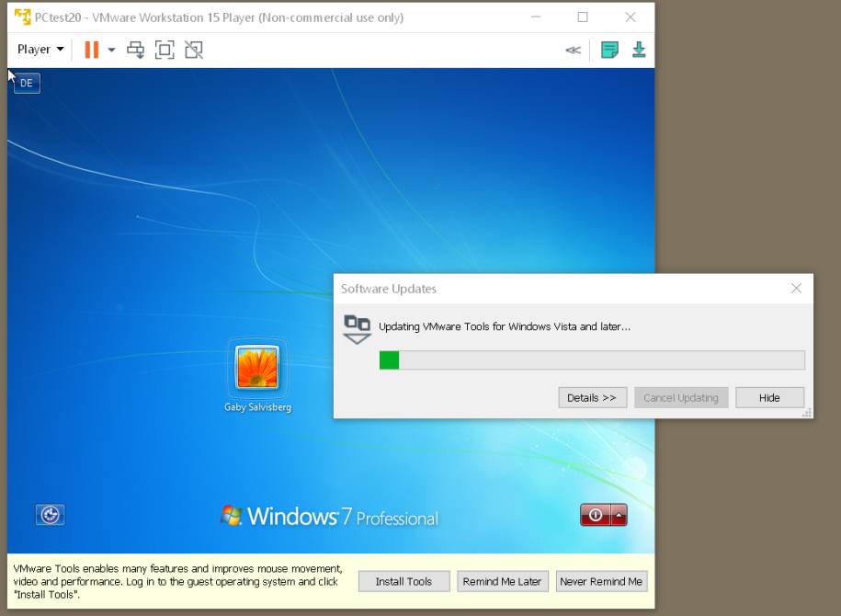Click the Software Updates resize grip
This screenshot has height=616, width=841.
tap(807, 413)
